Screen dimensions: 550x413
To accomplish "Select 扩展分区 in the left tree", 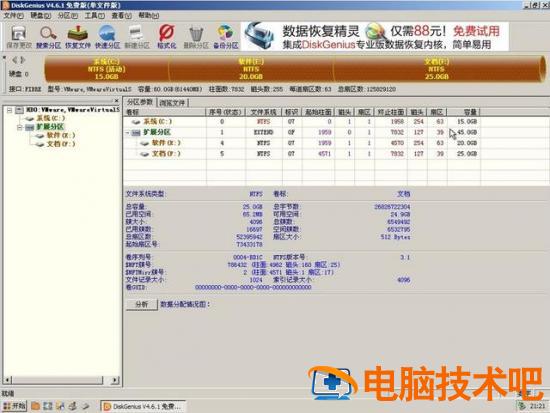I will (50, 127).
